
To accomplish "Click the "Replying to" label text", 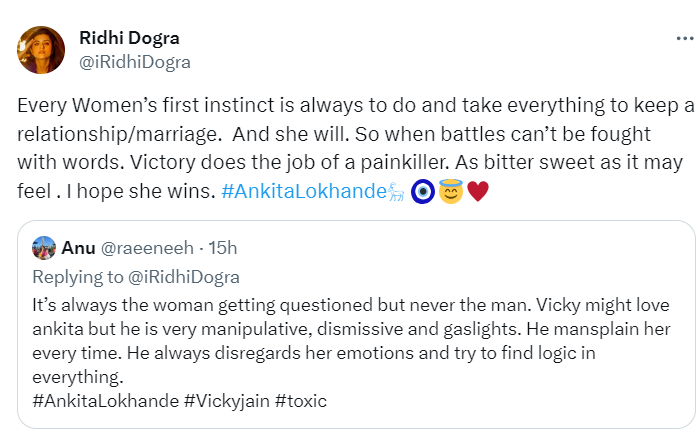I will tap(76, 277).
